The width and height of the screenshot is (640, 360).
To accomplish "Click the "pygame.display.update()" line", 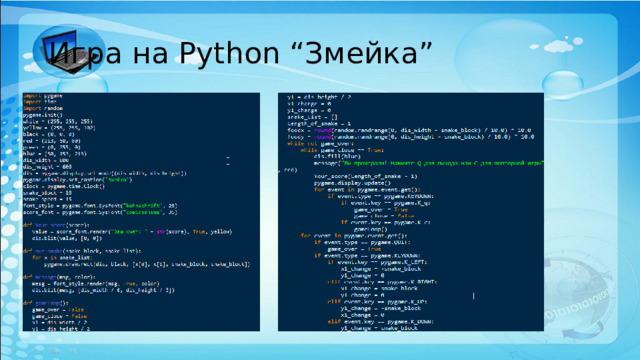I will 352,183.
